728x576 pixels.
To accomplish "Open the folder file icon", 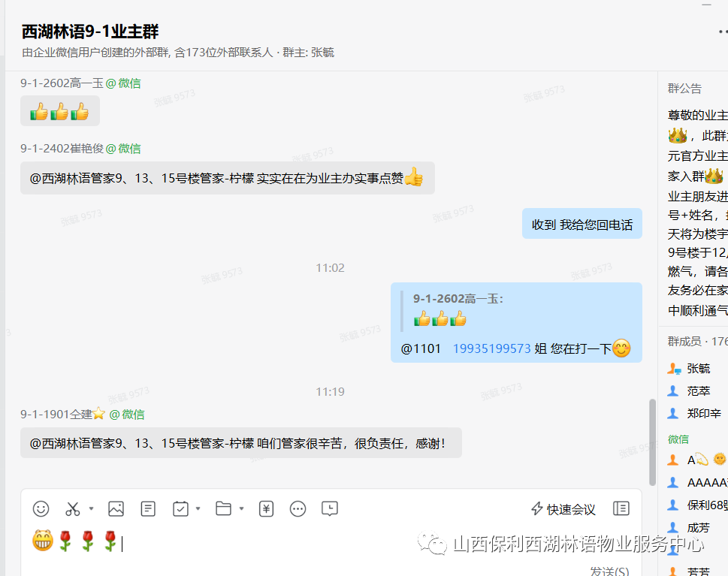I will (x=223, y=508).
